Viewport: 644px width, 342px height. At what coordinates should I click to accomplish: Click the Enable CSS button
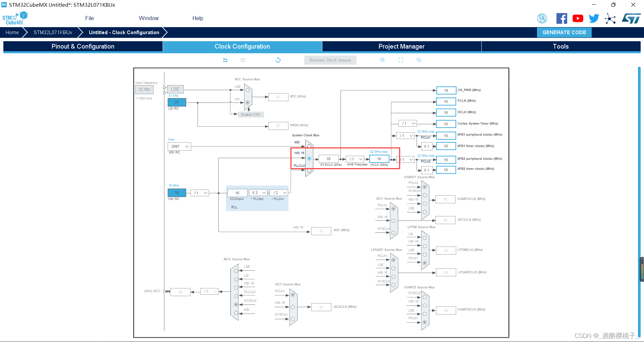click(251, 115)
